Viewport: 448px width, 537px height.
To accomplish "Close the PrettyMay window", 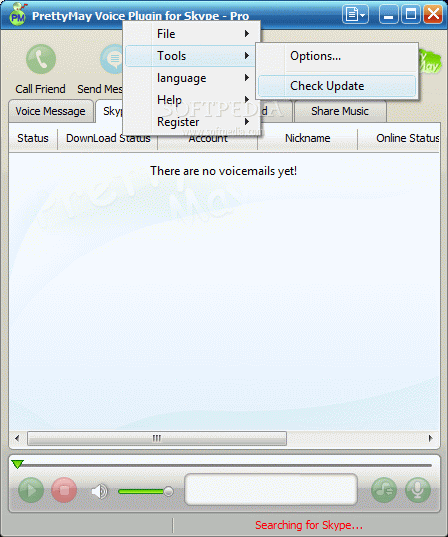I will 433,14.
